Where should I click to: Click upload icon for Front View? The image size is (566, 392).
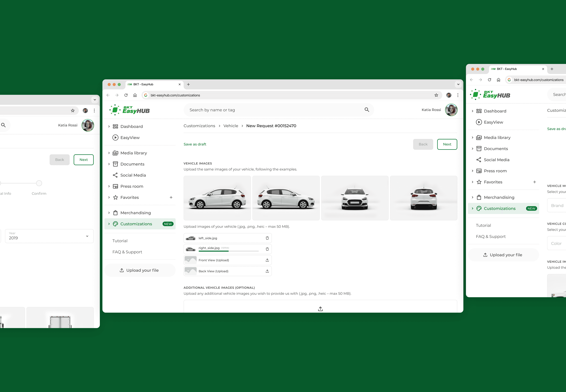pyautogui.click(x=267, y=260)
